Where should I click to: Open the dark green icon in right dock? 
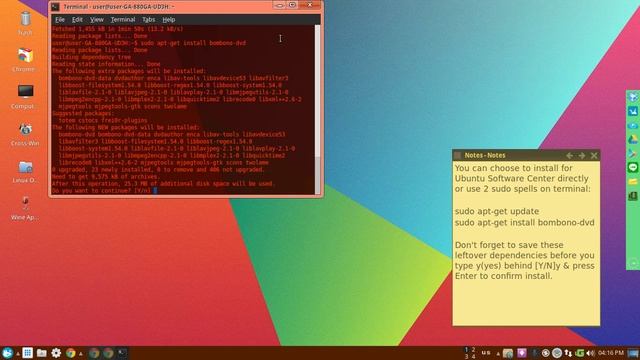click(633, 196)
